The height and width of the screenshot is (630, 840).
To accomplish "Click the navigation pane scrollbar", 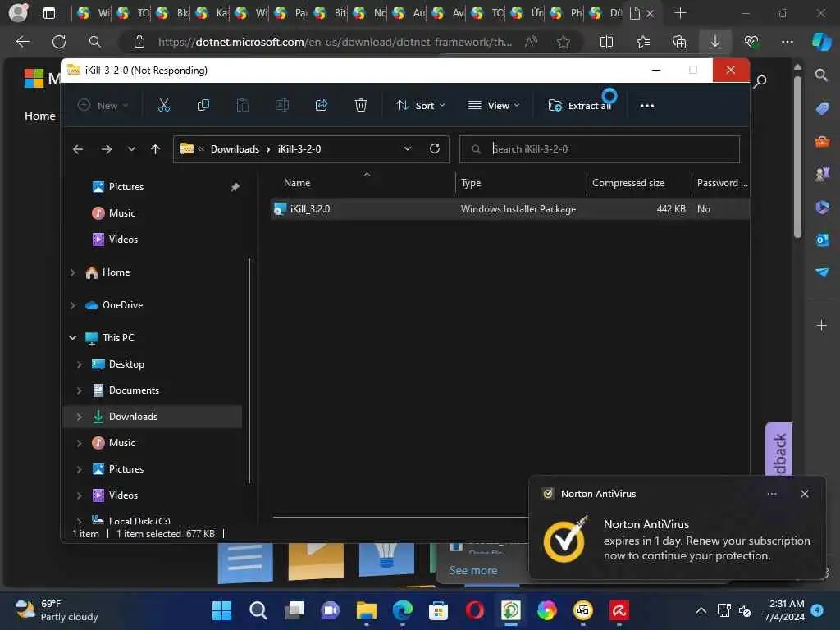I will point(249,371).
